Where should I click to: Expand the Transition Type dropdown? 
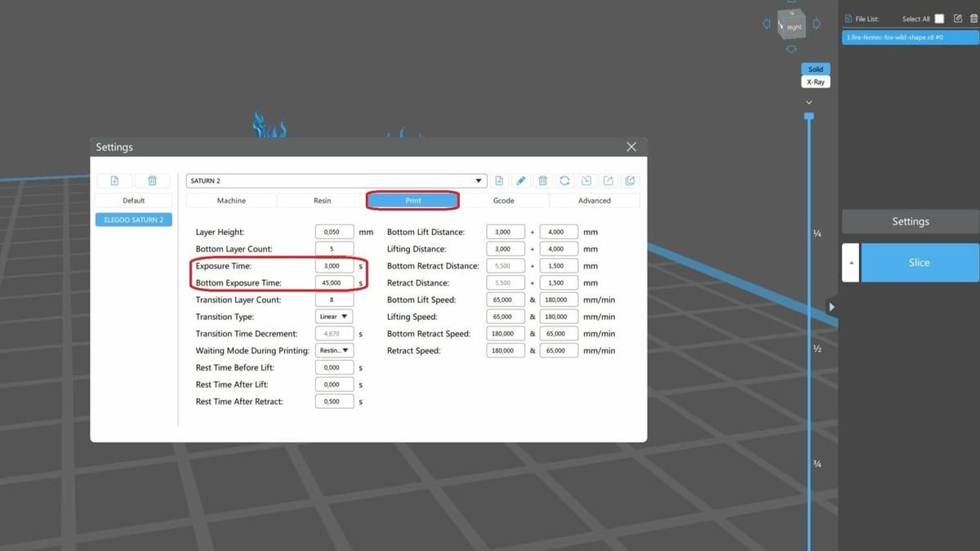[334, 317]
